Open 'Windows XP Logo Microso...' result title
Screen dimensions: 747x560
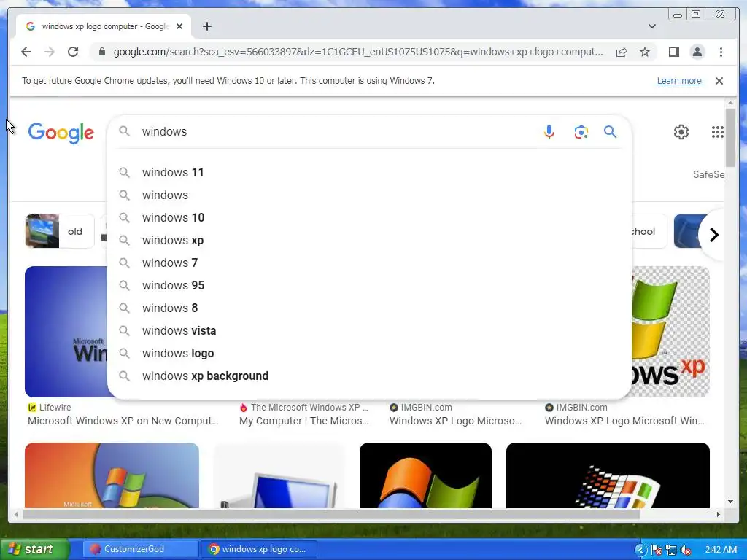point(455,421)
